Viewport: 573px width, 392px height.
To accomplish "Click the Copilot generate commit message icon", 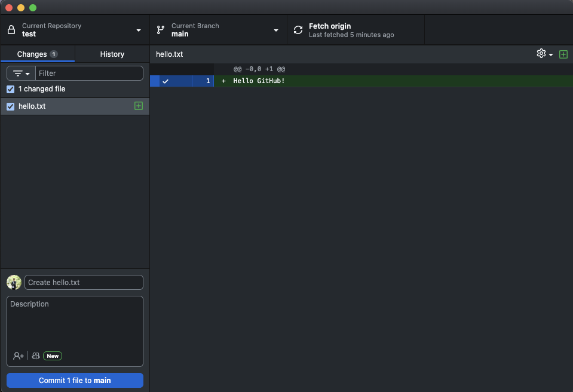I will coord(36,356).
